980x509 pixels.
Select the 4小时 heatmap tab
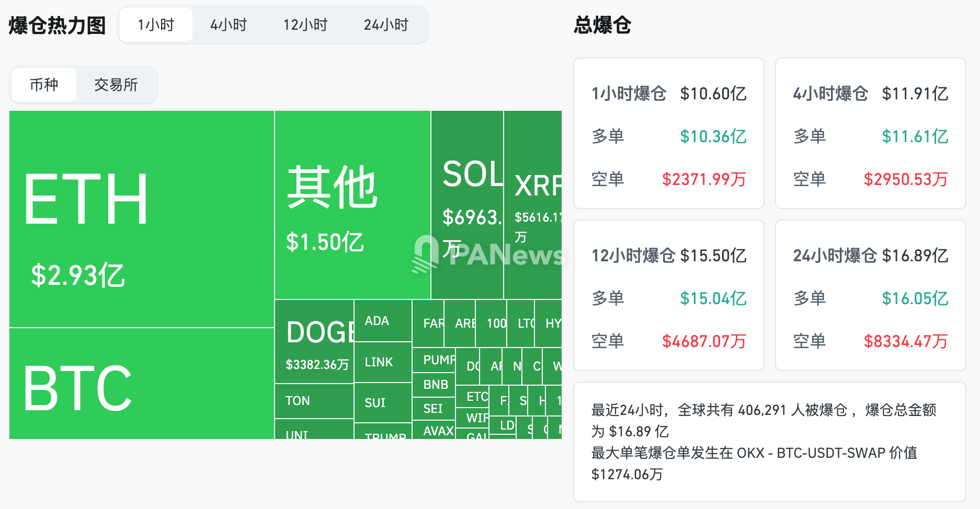(x=229, y=25)
